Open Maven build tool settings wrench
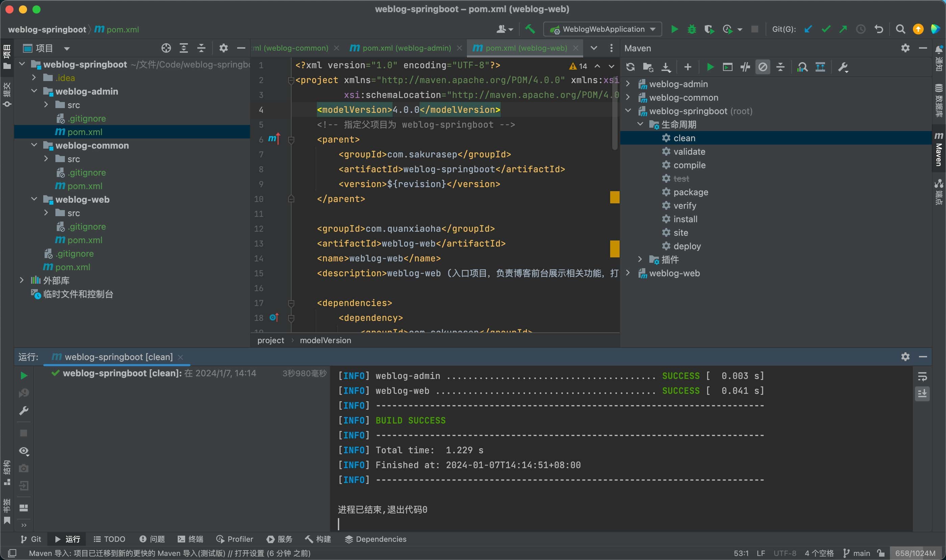 coord(843,67)
